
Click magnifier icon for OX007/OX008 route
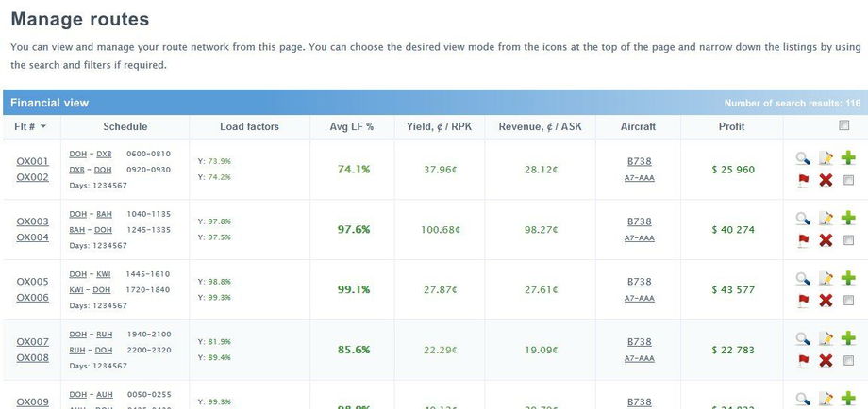[x=803, y=339]
